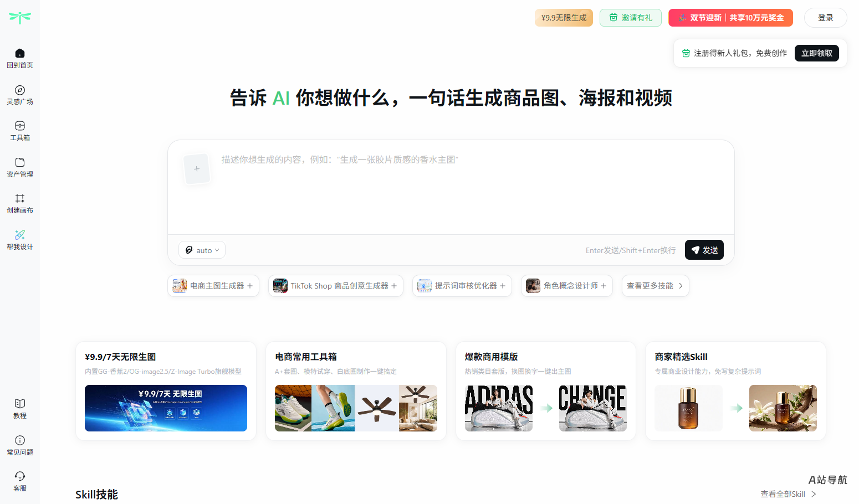Open 帮我设计 design icon
This screenshot has width=859, height=504.
tap(20, 235)
